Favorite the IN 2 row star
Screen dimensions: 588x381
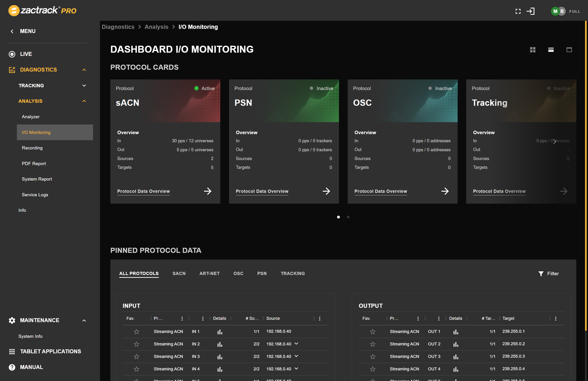[136, 344]
